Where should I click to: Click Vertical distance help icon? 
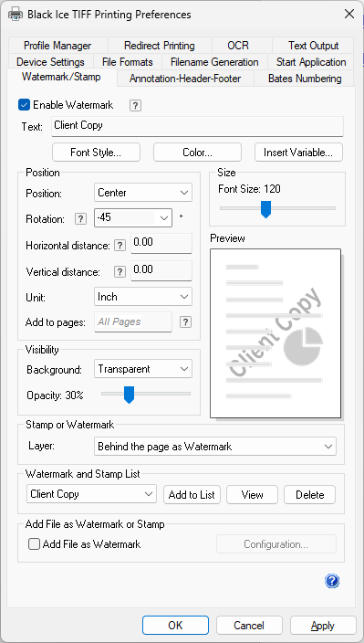[120, 272]
